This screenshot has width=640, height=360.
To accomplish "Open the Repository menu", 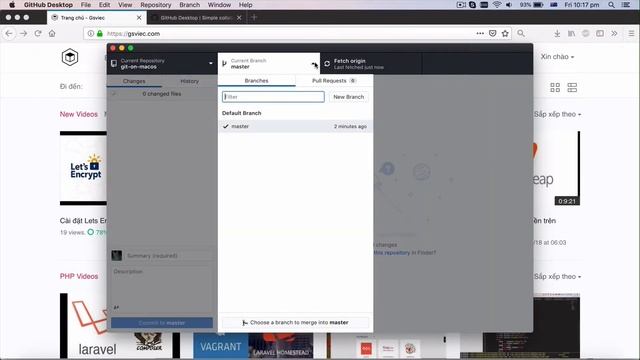I will point(156,5).
